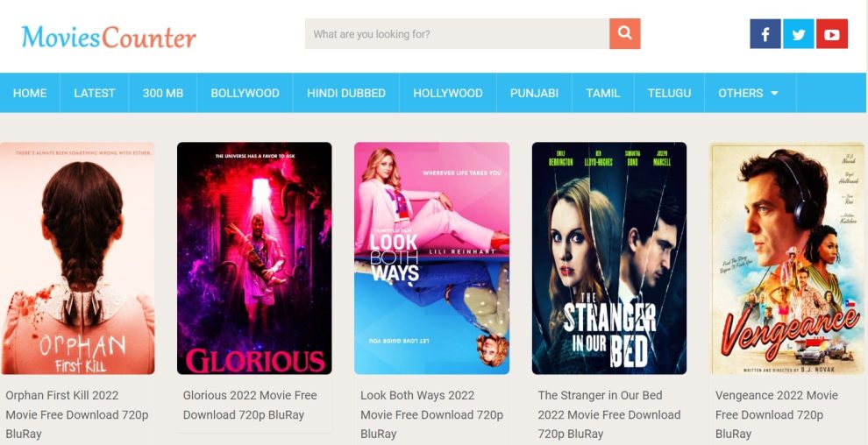Screen dimensions: 868x445
Task: Open the Orphan First Kill poster
Action: tap(77, 258)
